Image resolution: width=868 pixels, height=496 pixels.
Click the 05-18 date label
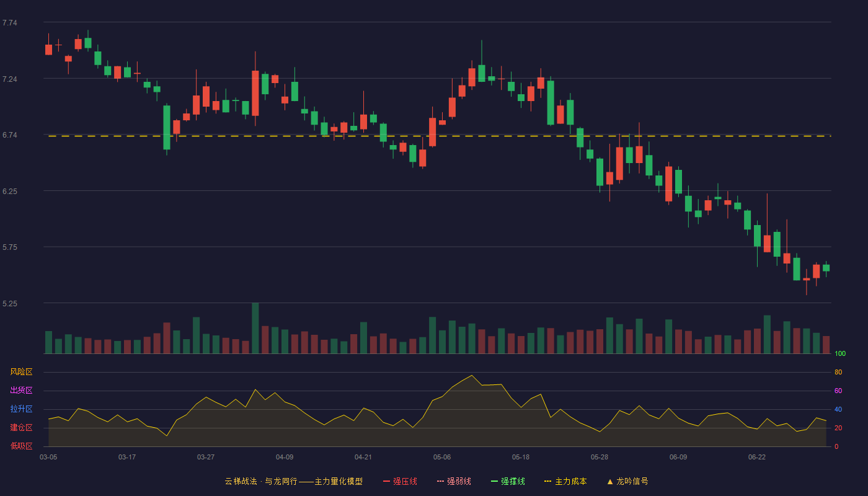click(x=521, y=457)
